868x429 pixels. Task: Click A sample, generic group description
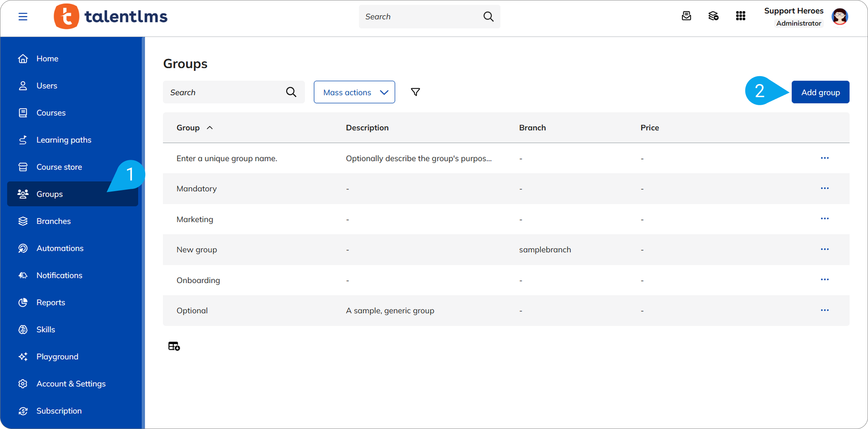click(x=390, y=311)
